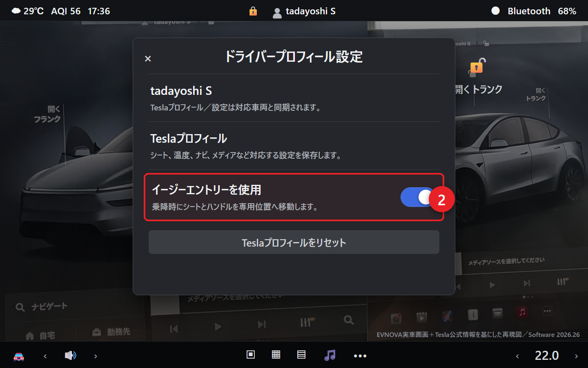
Task: Open the three-dot more menu in bottom bar
Action: pyautogui.click(x=360, y=356)
